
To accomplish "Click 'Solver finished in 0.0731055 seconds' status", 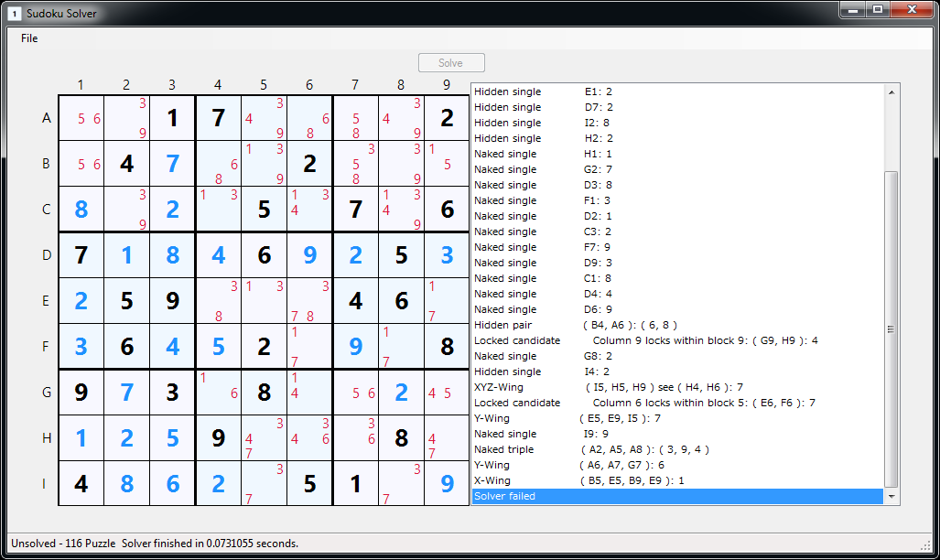I will pos(210,544).
